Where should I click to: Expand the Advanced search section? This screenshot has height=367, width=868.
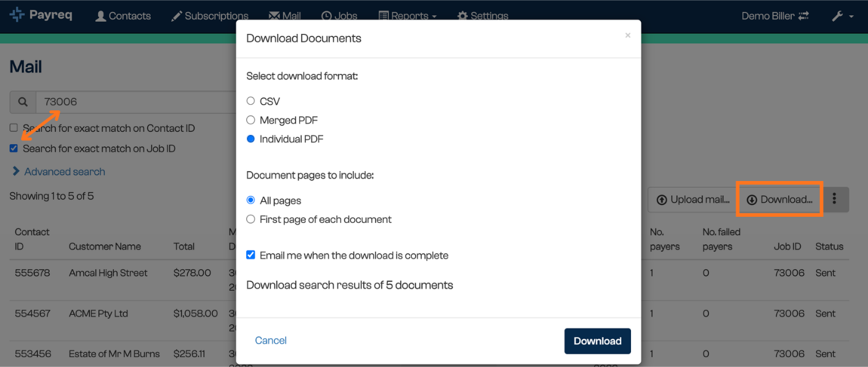(x=58, y=172)
